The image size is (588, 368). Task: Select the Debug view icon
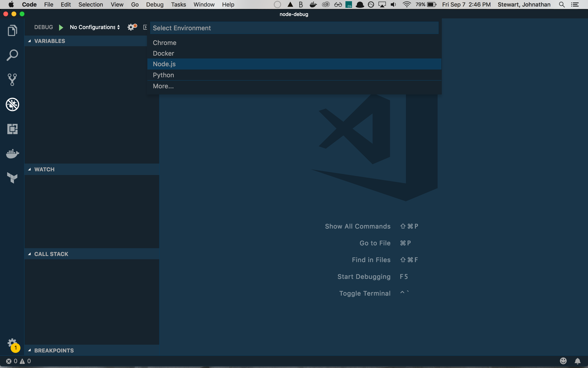12,104
